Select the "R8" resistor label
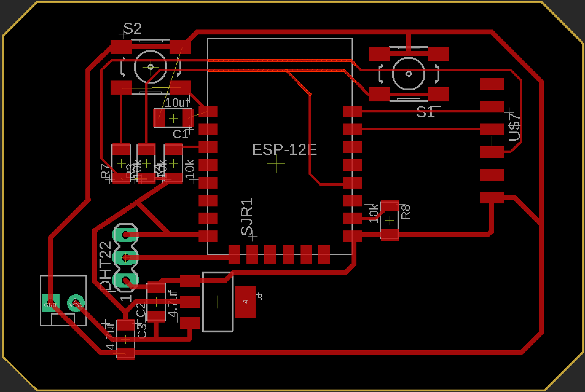 pos(406,212)
